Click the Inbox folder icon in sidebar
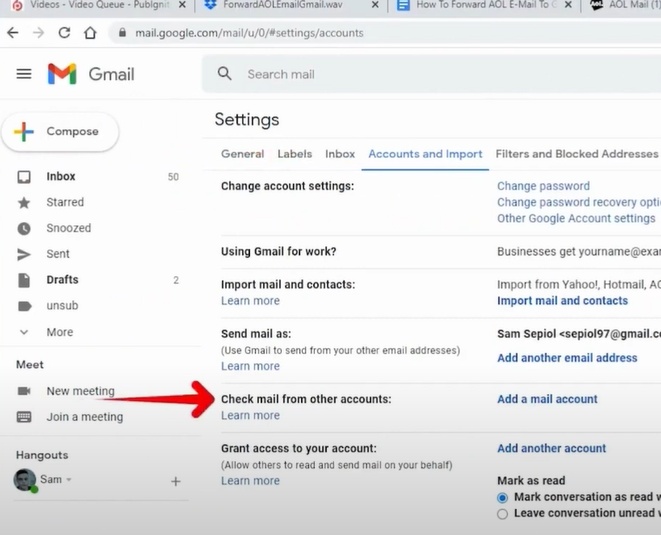The height and width of the screenshot is (535, 661). [24, 177]
